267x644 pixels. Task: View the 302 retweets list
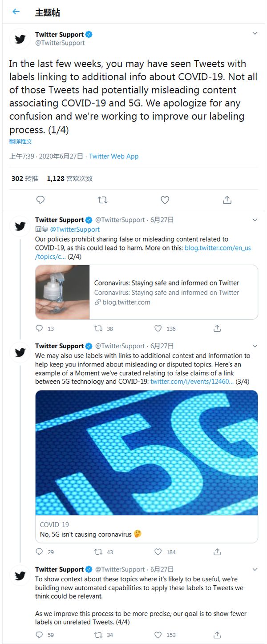coord(24,178)
